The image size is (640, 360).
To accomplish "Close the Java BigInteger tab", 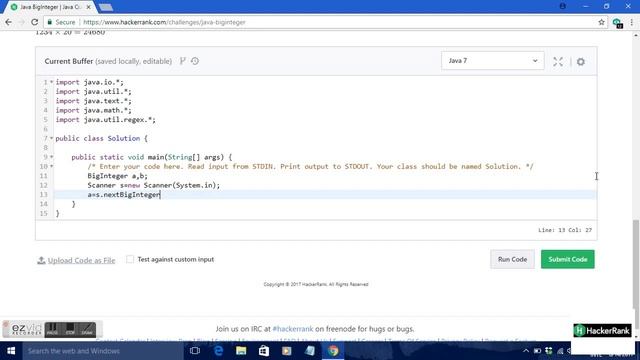I will pyautogui.click(x=89, y=7).
